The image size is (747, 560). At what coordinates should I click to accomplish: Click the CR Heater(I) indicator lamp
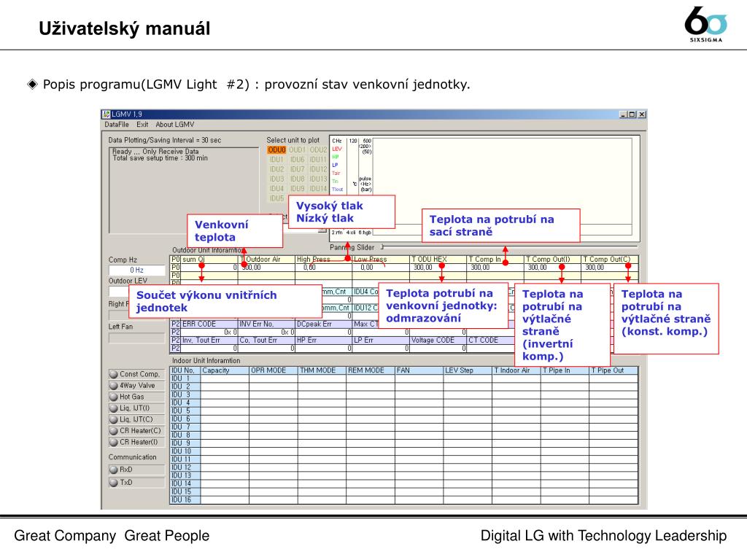[113, 443]
